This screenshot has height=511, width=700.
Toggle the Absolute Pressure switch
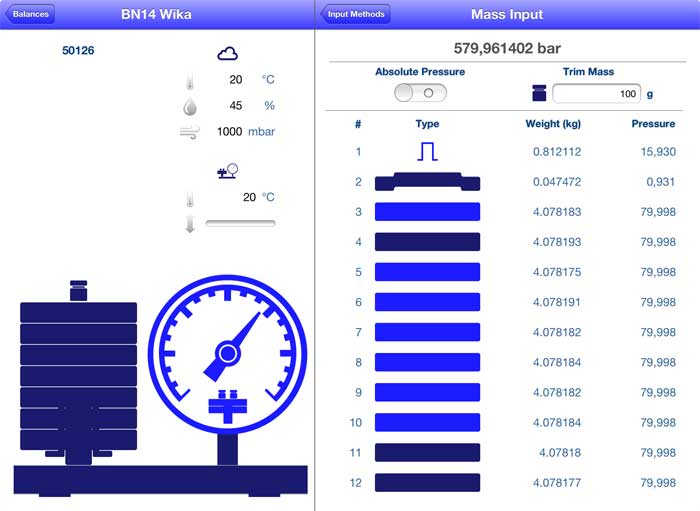(x=420, y=93)
